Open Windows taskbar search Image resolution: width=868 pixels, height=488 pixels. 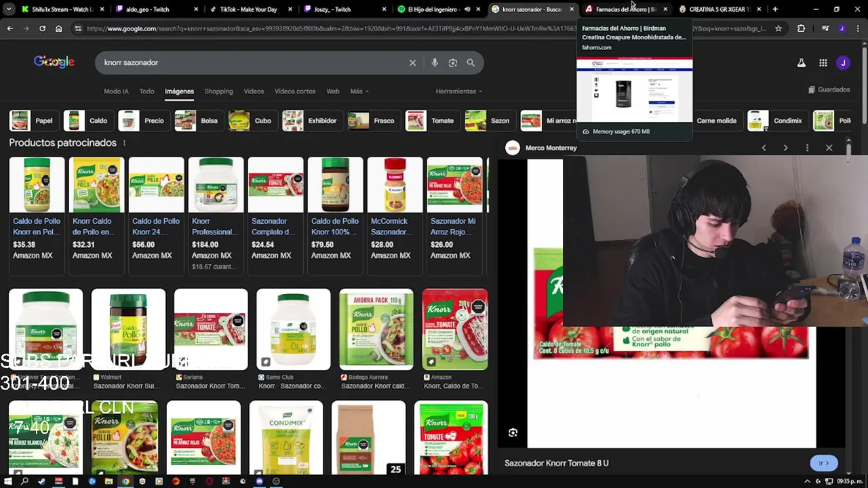[24, 481]
